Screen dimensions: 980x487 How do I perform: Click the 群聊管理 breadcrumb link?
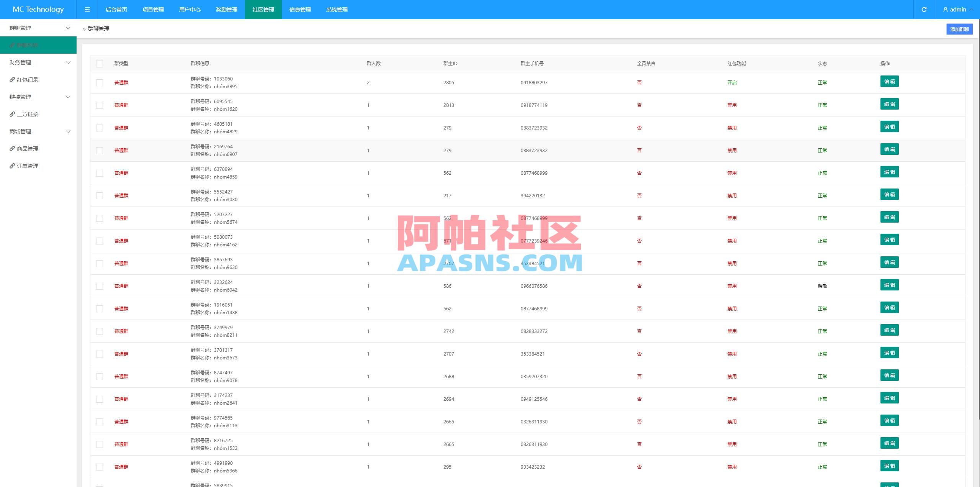tap(98, 28)
